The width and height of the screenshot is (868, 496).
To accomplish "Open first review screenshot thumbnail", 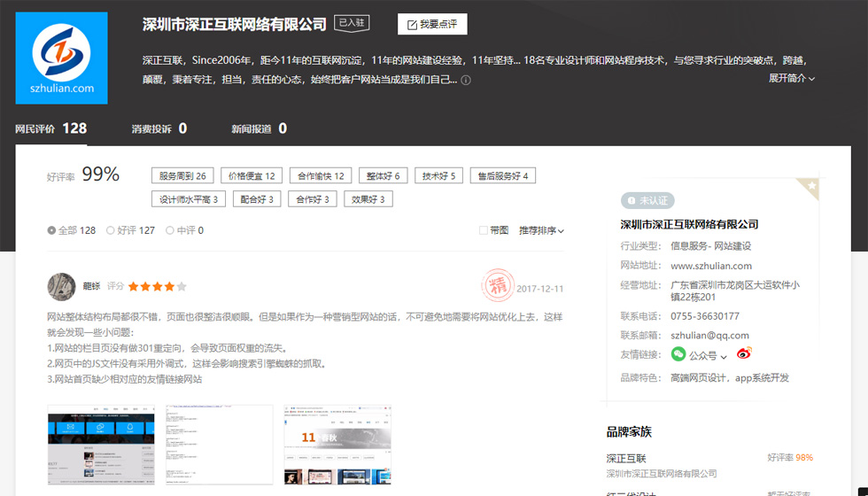I will (101, 445).
